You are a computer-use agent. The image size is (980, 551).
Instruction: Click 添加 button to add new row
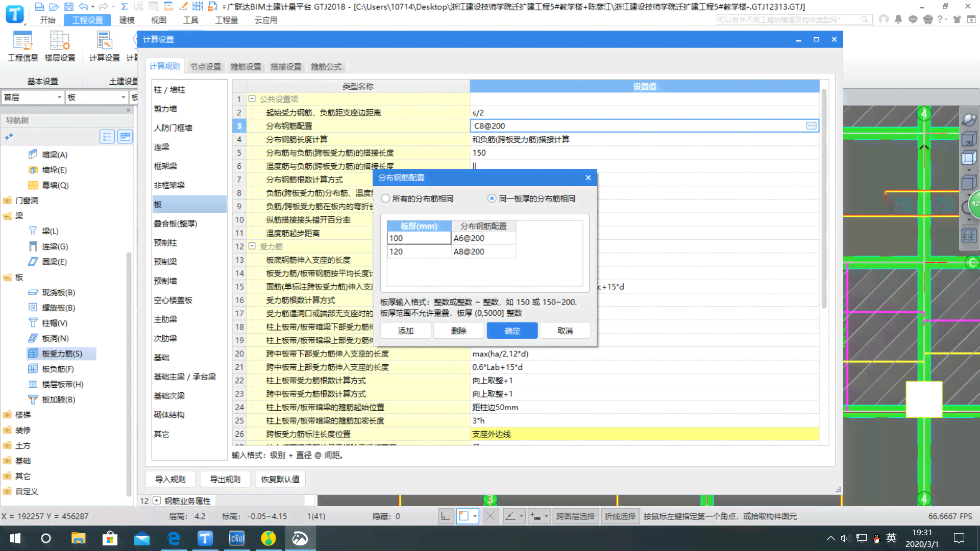coord(405,330)
